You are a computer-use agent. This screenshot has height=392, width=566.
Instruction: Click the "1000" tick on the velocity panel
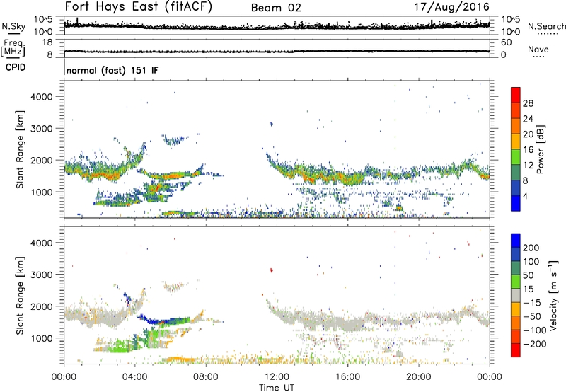coord(41,338)
